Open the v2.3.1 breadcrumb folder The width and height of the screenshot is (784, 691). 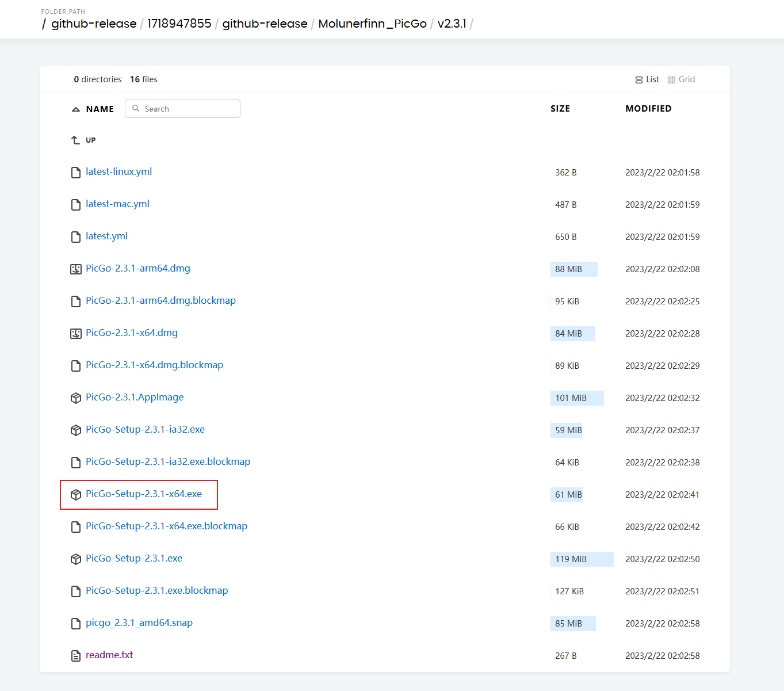452,24
